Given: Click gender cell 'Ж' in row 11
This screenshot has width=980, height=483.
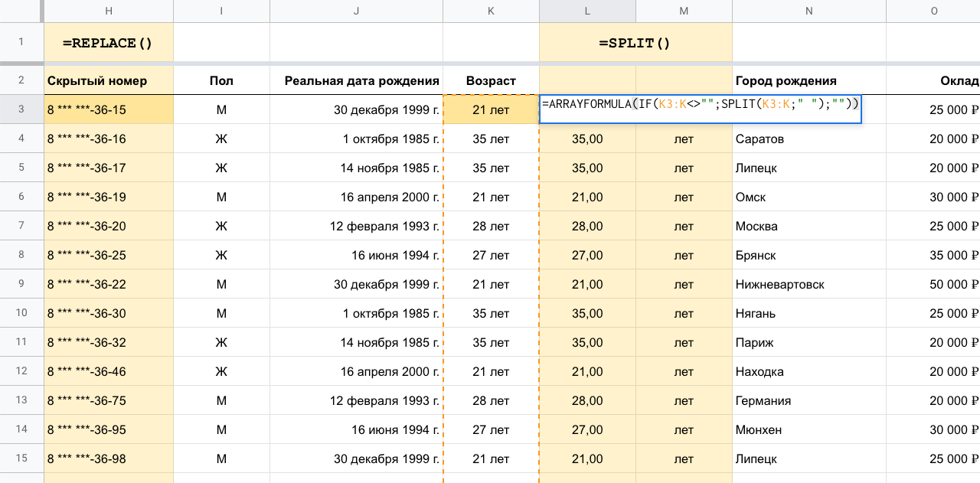Looking at the screenshot, I should (222, 342).
